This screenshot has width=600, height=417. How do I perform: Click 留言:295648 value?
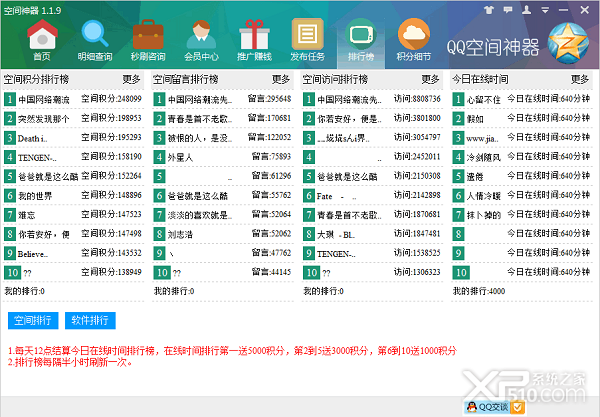269,99
